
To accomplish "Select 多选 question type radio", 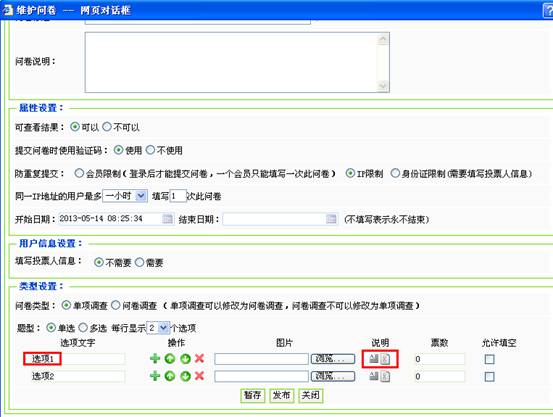I will (83, 328).
